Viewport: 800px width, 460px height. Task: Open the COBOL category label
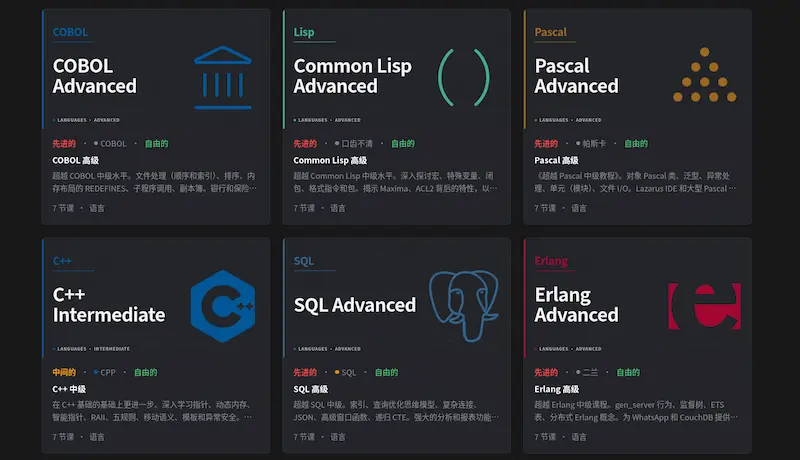click(70, 32)
